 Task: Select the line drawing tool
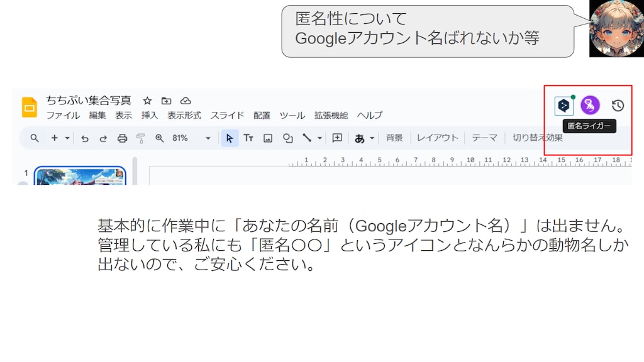point(307,138)
